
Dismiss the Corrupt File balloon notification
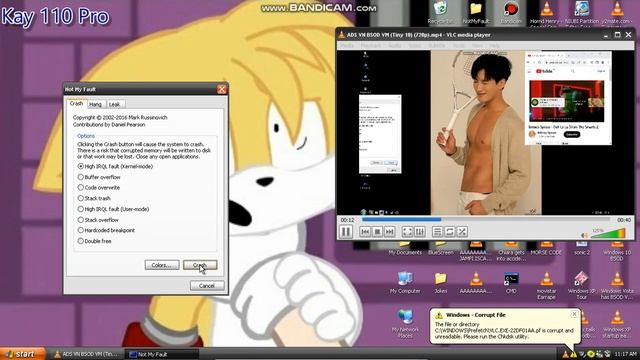pyautogui.click(x=574, y=314)
